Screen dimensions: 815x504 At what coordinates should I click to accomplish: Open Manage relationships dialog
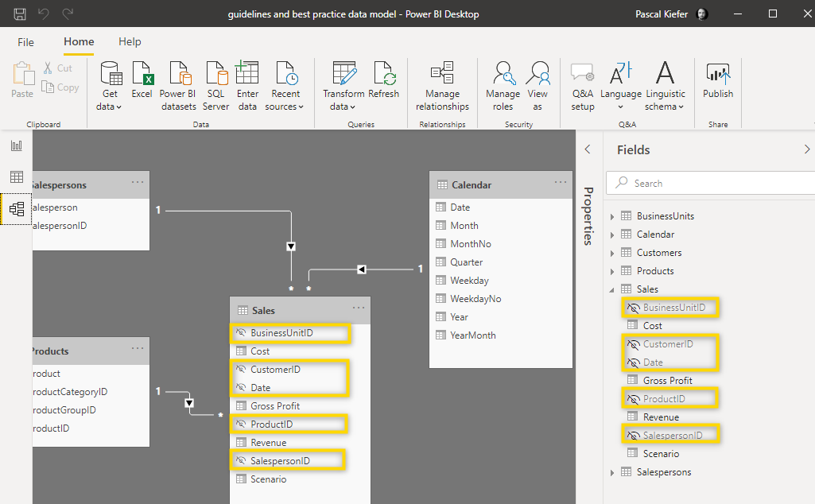click(442, 86)
